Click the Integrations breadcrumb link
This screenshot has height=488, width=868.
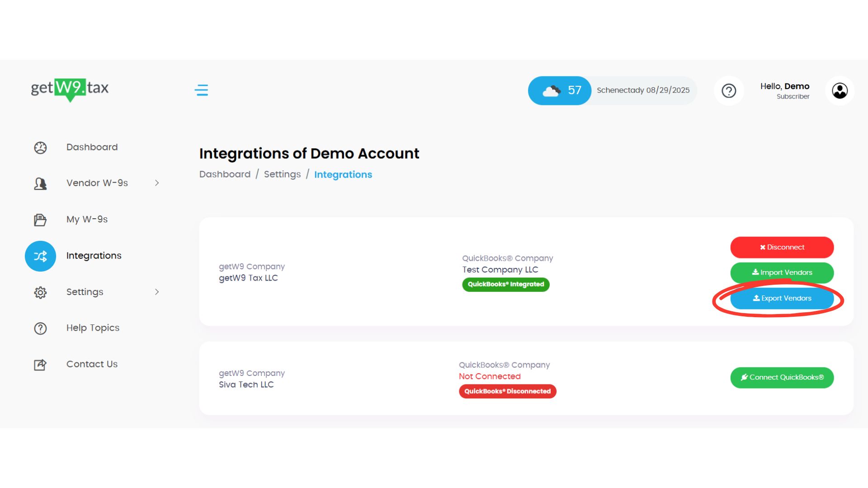click(343, 175)
